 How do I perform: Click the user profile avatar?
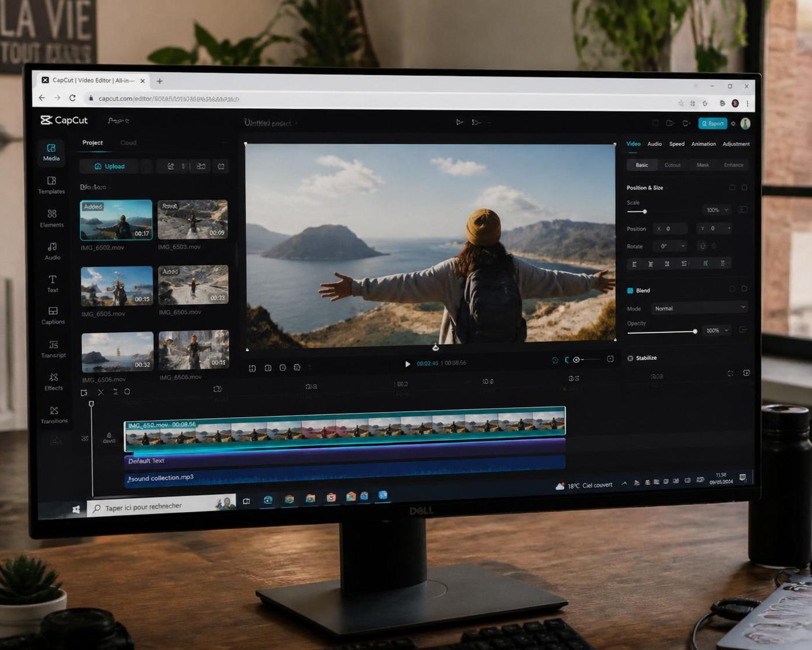745,123
